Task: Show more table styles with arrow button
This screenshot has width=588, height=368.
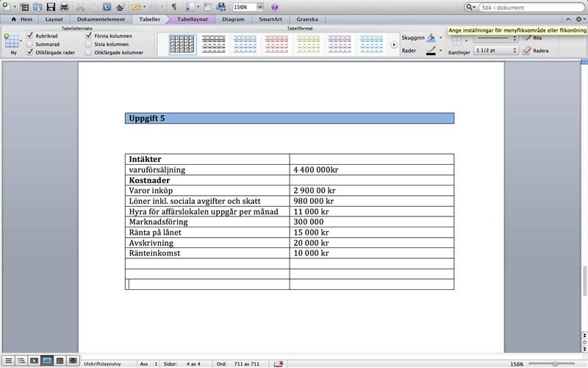Action: pyautogui.click(x=393, y=45)
